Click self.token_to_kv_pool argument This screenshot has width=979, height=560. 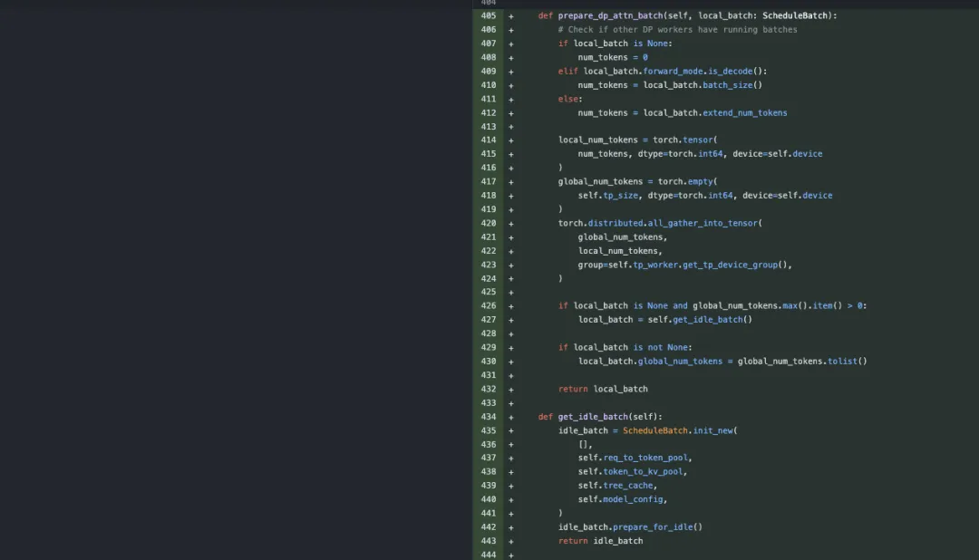[630, 471]
